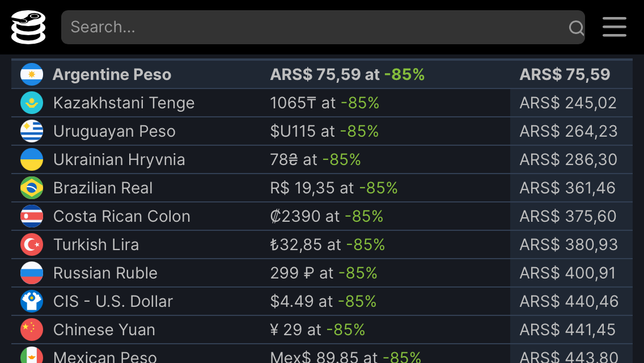Select the Kazakhstani Tenge row
This screenshot has width=644, height=363.
(322, 103)
